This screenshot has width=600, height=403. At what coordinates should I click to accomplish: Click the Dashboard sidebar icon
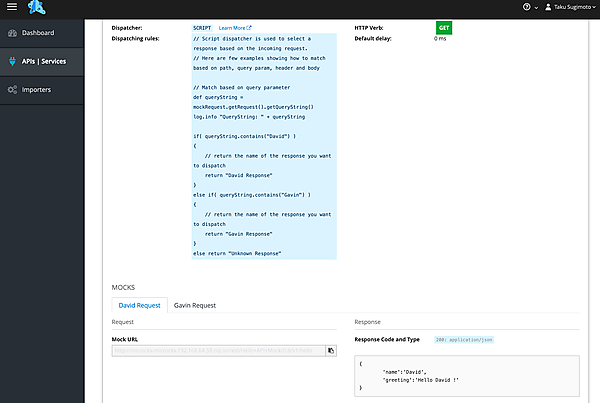[x=11, y=33]
